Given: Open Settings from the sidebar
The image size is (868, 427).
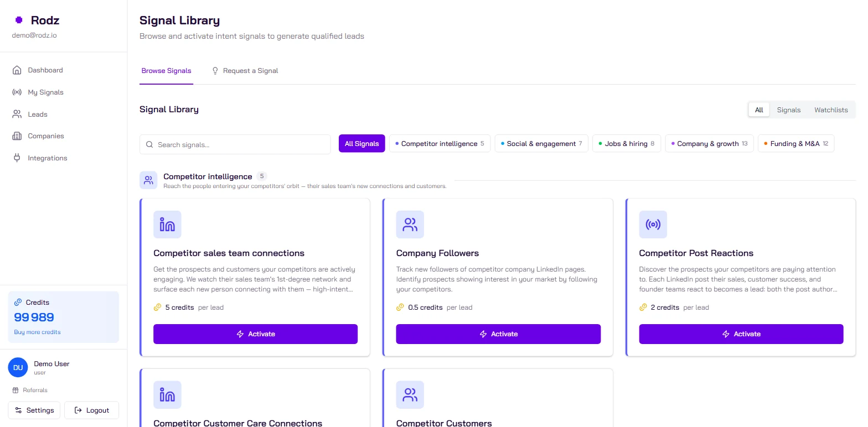Looking at the screenshot, I should pos(34,410).
